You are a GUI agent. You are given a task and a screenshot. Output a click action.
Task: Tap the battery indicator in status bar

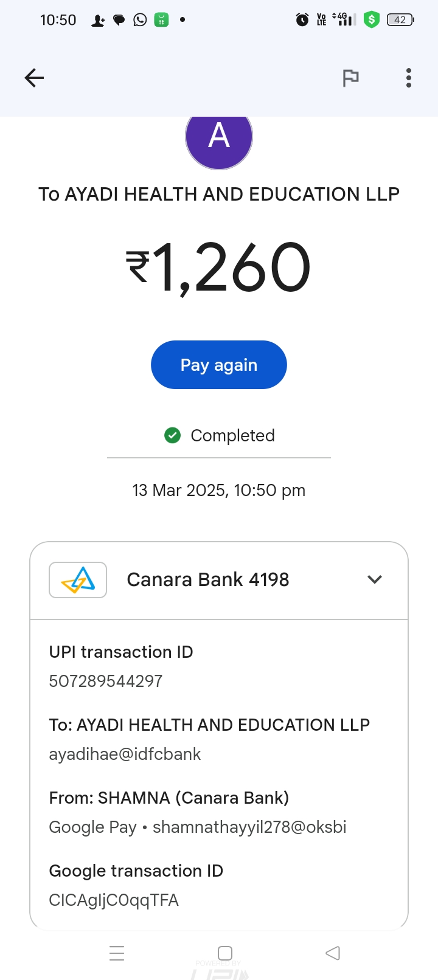tap(400, 20)
